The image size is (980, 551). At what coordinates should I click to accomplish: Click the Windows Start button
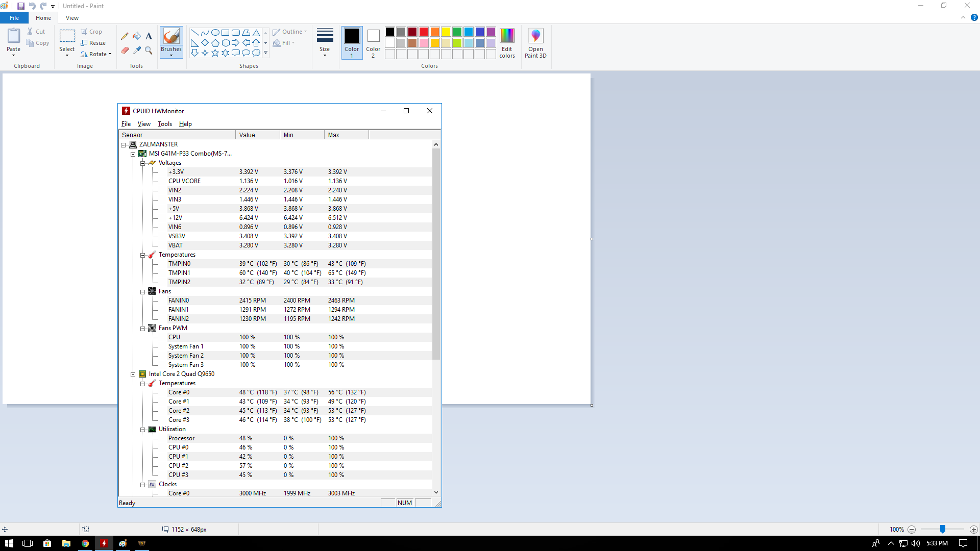click(x=9, y=543)
